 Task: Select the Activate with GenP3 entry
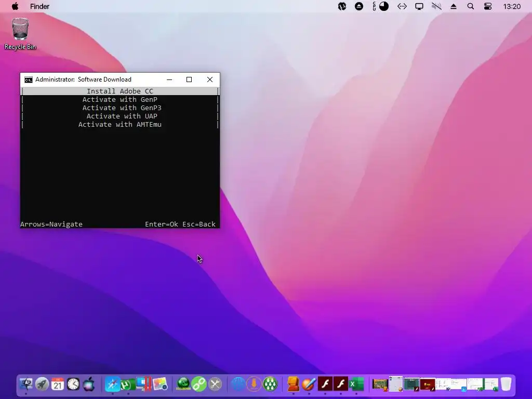click(120, 108)
